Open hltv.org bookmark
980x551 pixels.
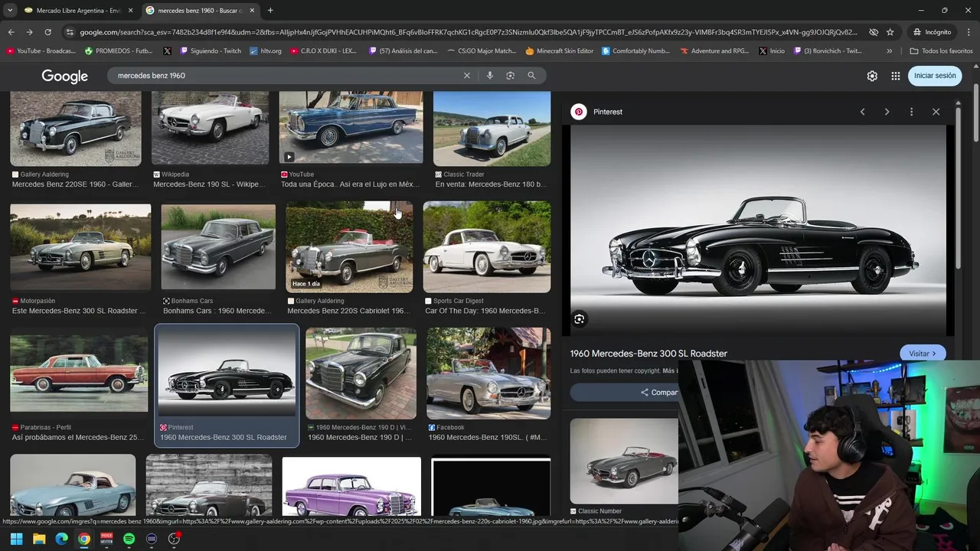(266, 51)
